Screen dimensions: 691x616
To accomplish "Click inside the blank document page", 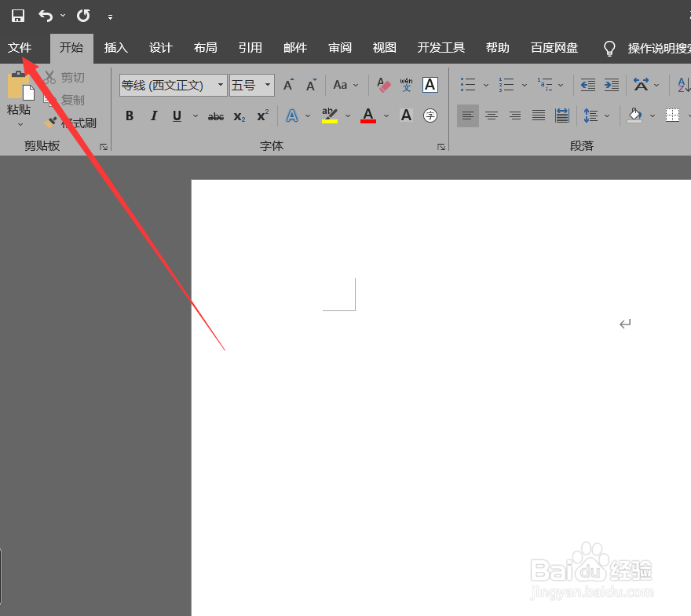I will 441,397.
